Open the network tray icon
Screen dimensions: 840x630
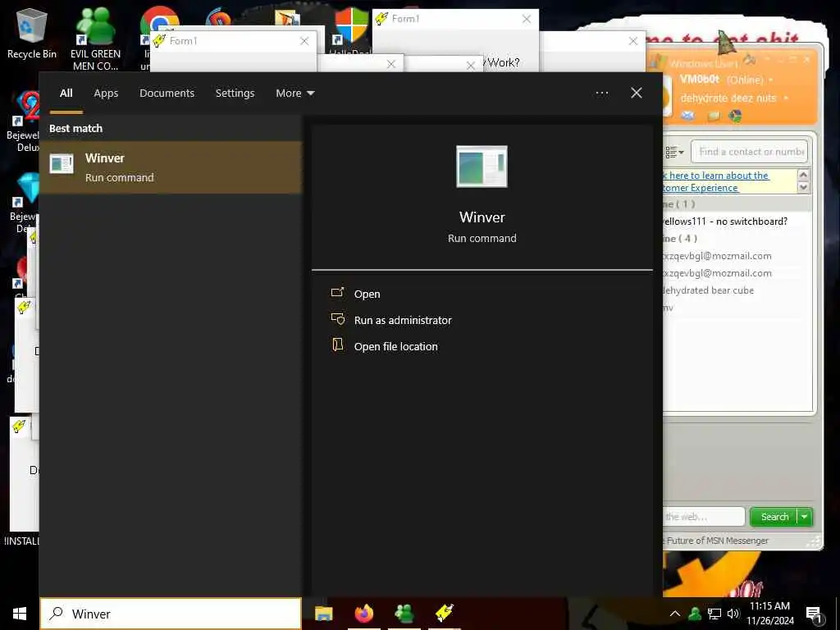[714, 614]
